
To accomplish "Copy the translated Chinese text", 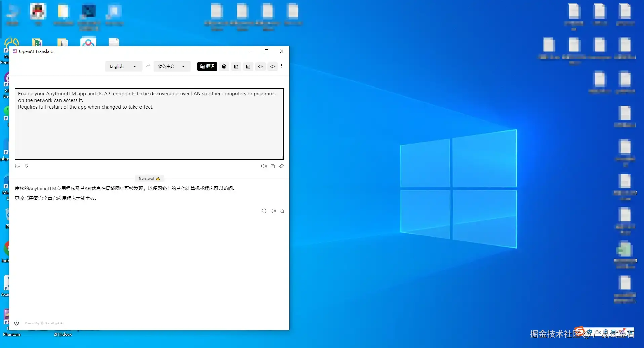I will [282, 211].
